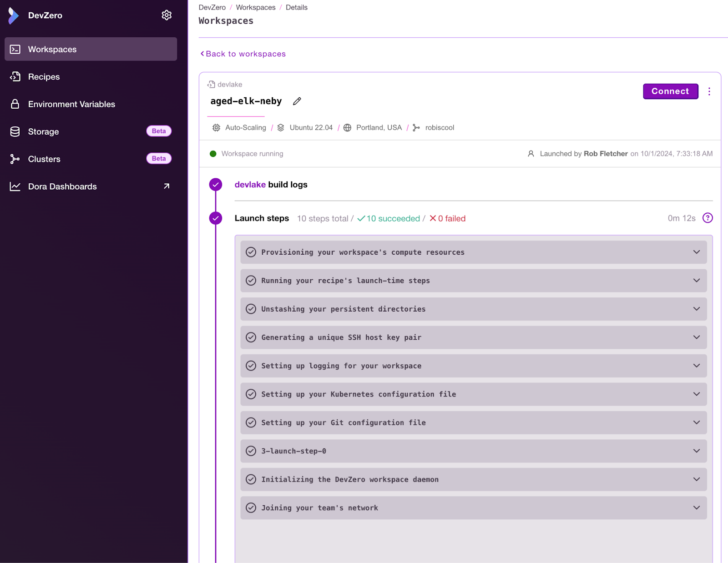Click the build logs purple checkmark circle
Viewport: 728px width, 563px height.
(216, 185)
